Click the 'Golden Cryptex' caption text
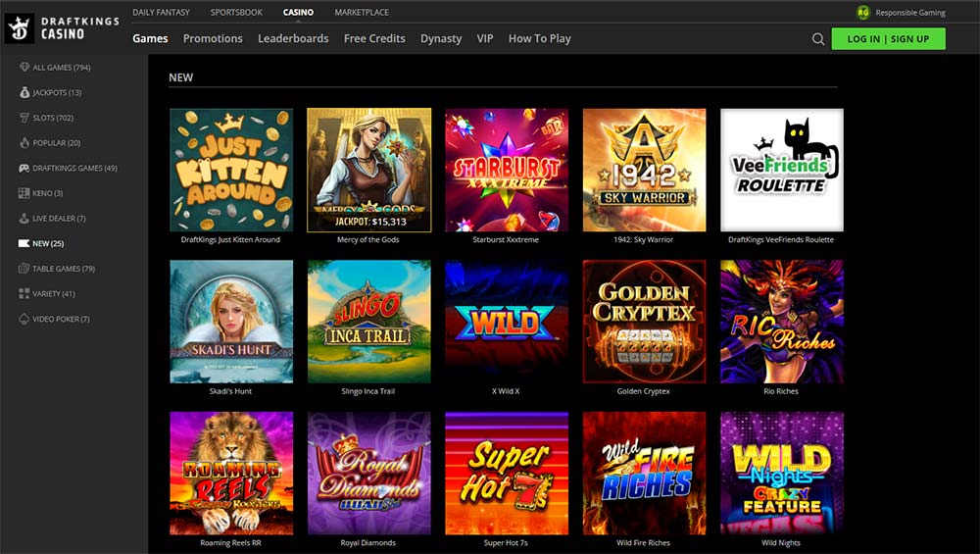 click(643, 391)
